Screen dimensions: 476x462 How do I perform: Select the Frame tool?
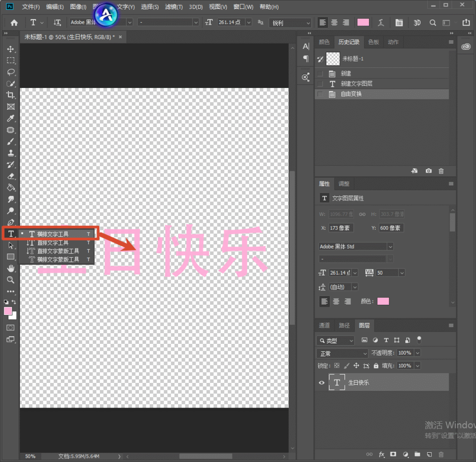(11, 107)
